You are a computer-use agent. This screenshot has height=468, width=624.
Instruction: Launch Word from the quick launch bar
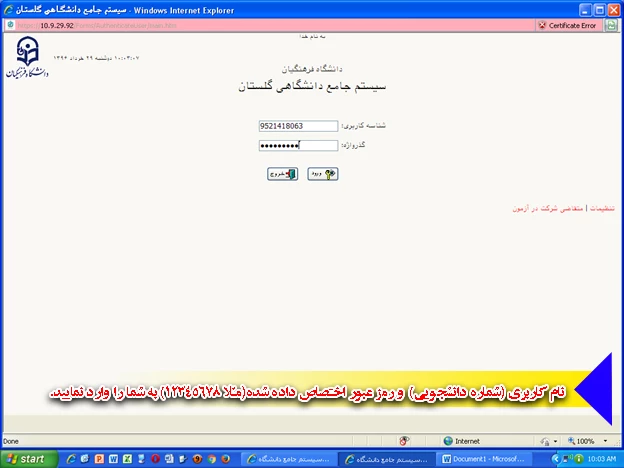tap(115, 458)
